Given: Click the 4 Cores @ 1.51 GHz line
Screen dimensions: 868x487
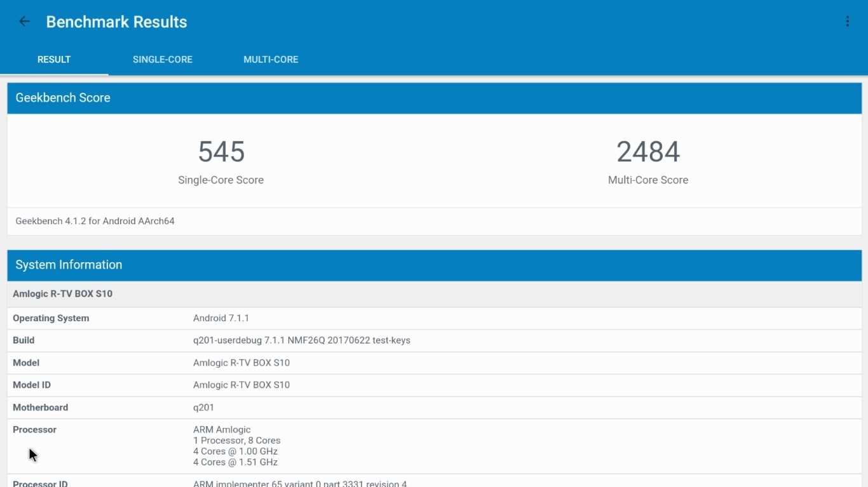Looking at the screenshot, I should coord(235,462).
